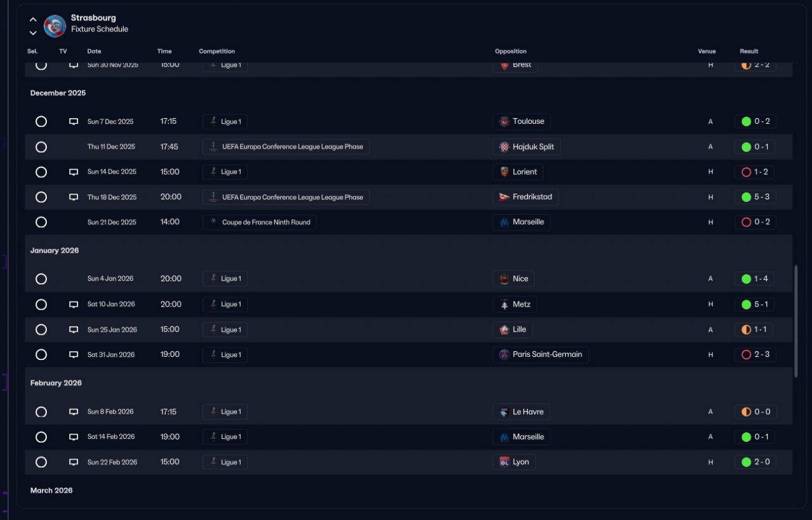Click the TV icon for Marseille on 14 Feb
This screenshot has width=812, height=520.
[x=74, y=437]
